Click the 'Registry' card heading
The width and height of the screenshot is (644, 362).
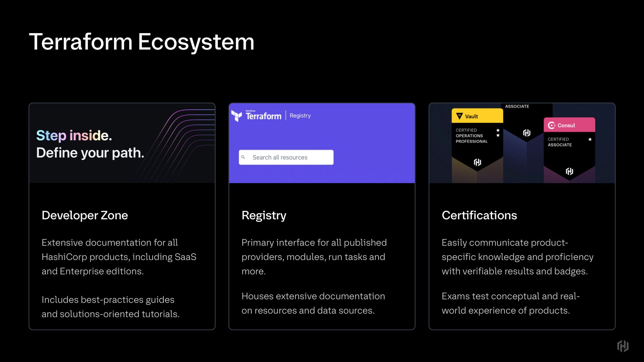(x=264, y=216)
